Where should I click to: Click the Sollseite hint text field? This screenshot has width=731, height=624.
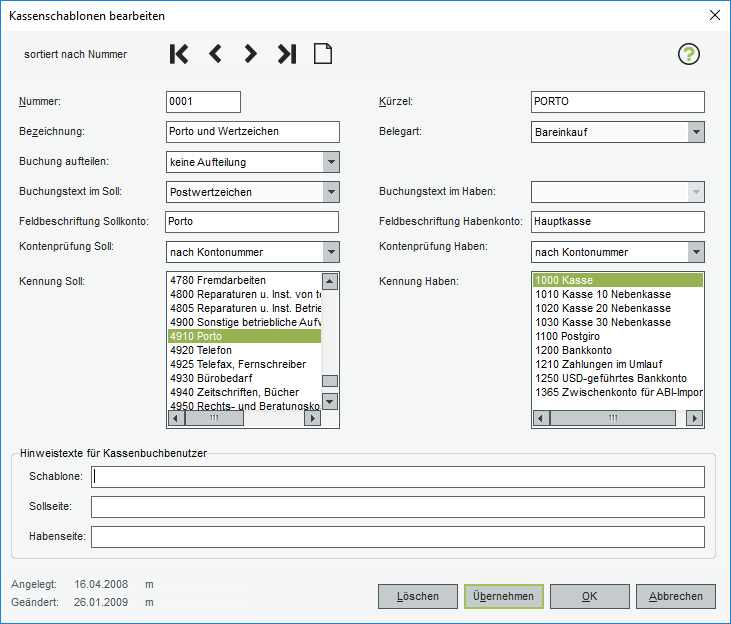pos(398,507)
